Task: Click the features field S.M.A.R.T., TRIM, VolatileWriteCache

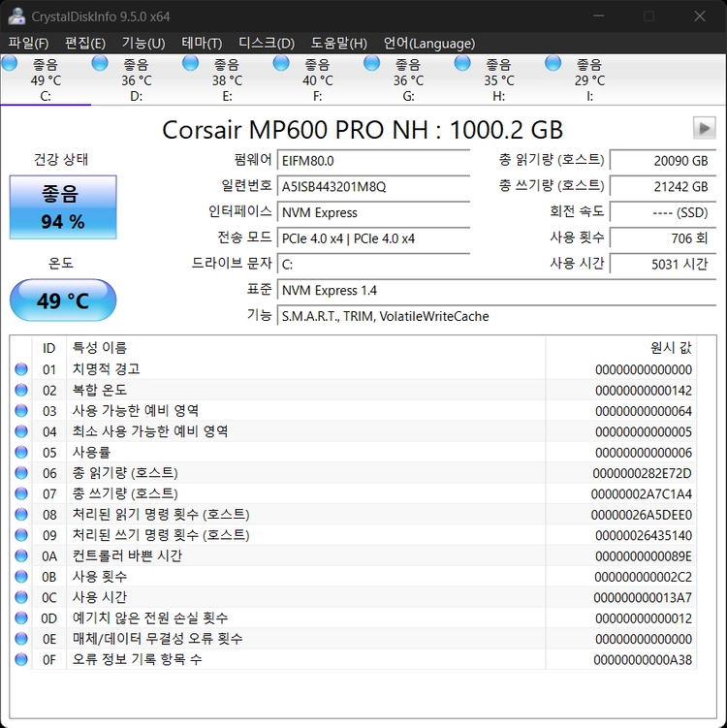Action: pyautogui.click(x=496, y=317)
